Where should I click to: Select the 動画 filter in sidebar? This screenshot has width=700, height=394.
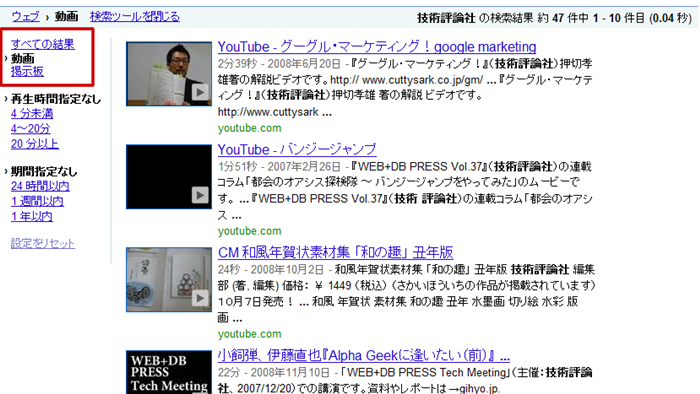coord(22,58)
